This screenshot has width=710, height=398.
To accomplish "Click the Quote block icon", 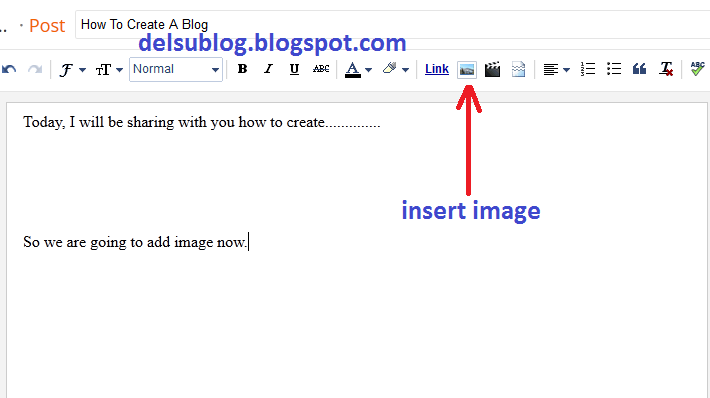I will click(639, 69).
